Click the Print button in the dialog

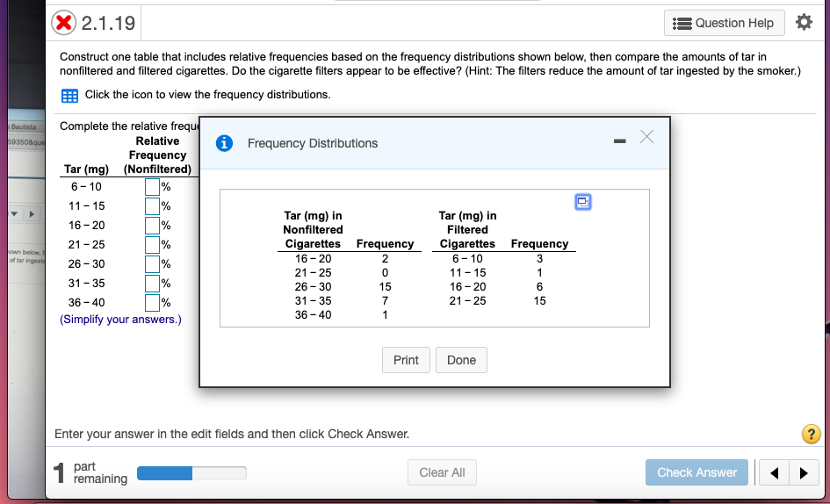(406, 360)
